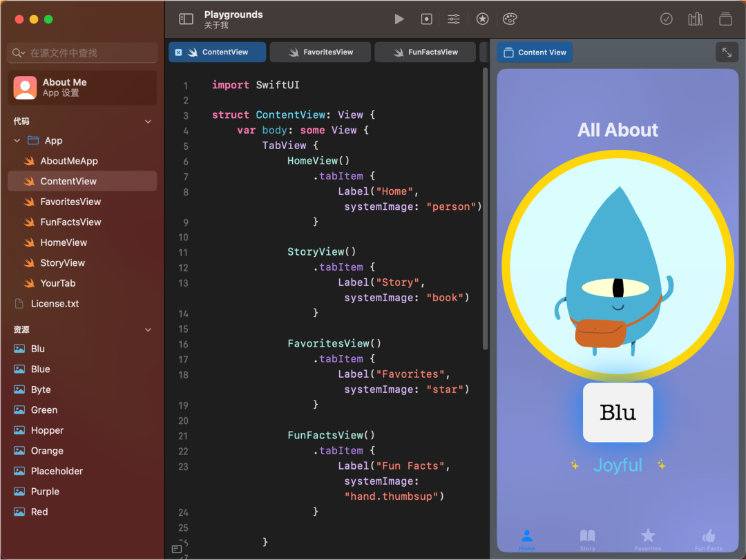Select the Story tab in app preview
This screenshot has height=560, width=746.
(x=587, y=539)
